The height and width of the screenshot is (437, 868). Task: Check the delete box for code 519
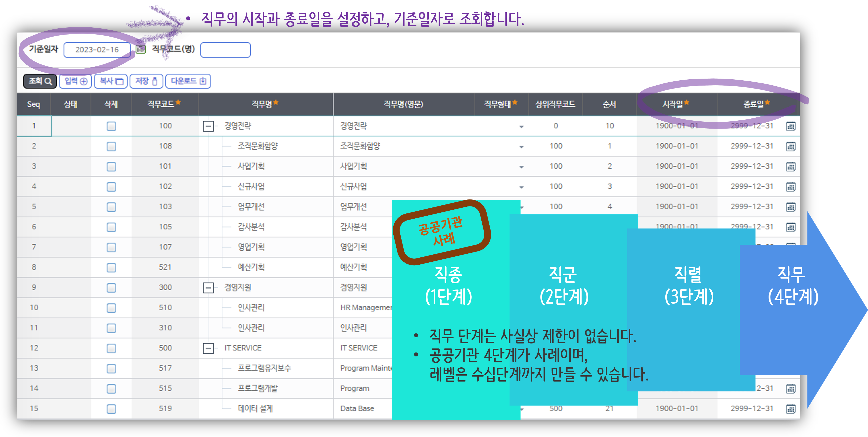(x=111, y=409)
